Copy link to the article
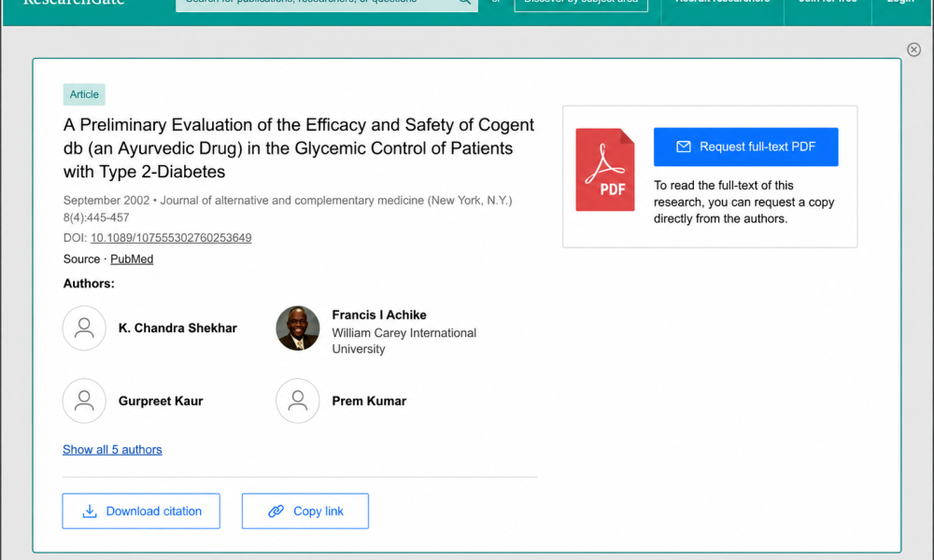 (305, 511)
